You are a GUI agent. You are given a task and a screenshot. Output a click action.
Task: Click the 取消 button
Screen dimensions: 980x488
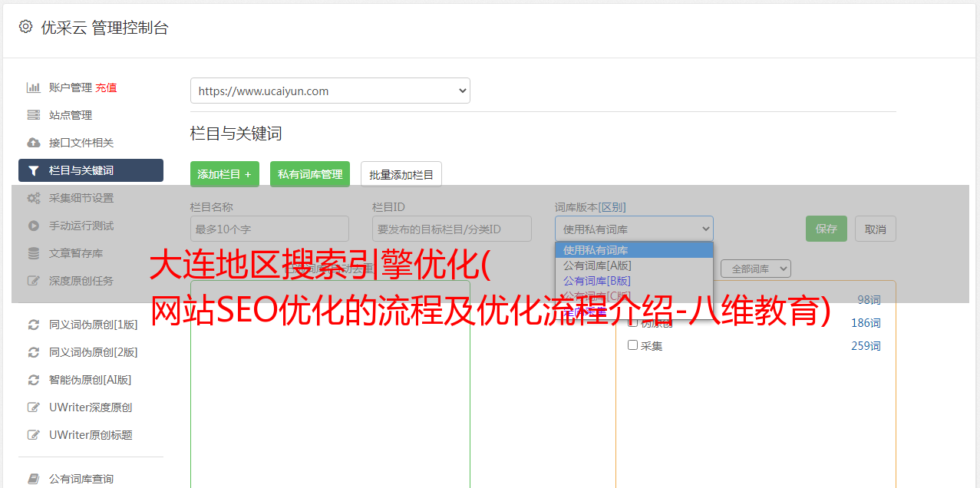point(876,229)
